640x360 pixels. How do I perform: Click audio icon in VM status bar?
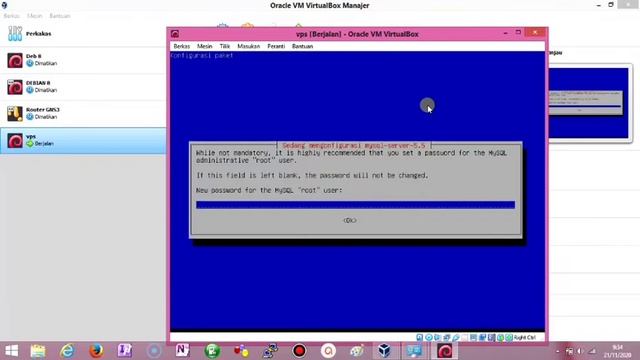tap(438, 338)
